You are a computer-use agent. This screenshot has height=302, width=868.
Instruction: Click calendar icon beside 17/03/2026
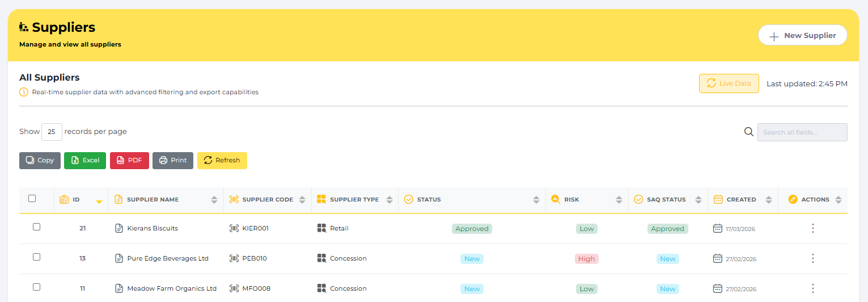718,228
